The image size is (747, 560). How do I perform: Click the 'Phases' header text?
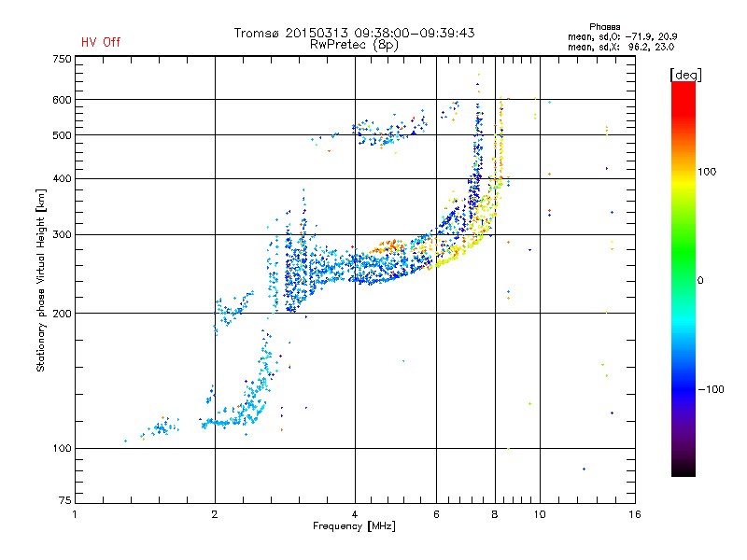point(604,27)
